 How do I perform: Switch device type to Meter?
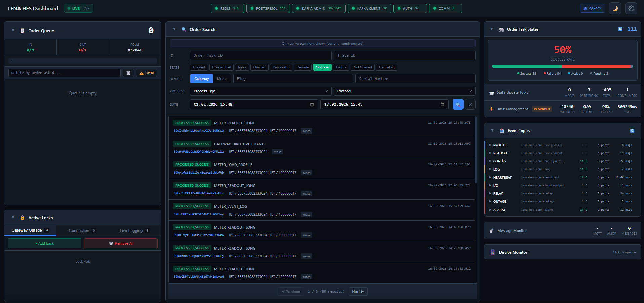point(222,79)
